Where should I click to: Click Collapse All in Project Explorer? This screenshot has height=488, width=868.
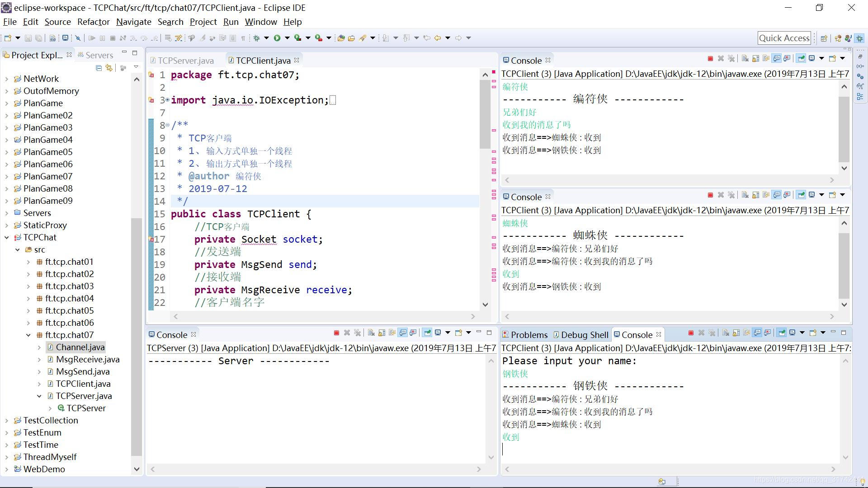99,68
